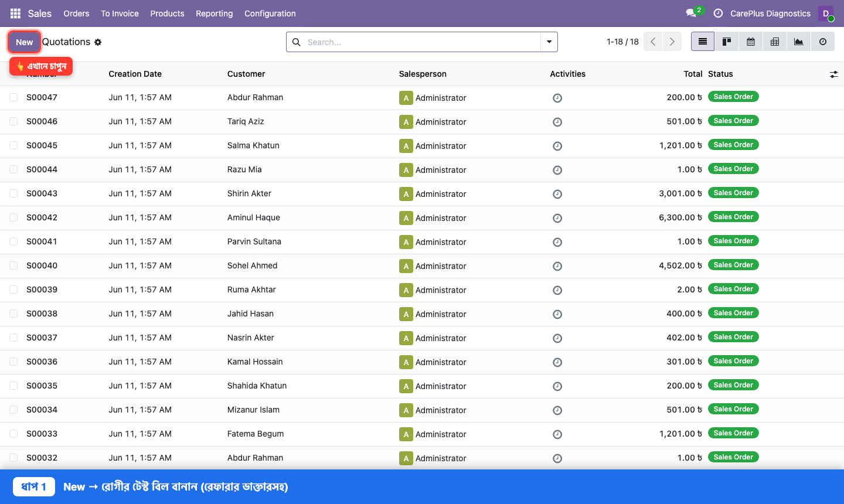Switch to calendar view

[x=751, y=42]
